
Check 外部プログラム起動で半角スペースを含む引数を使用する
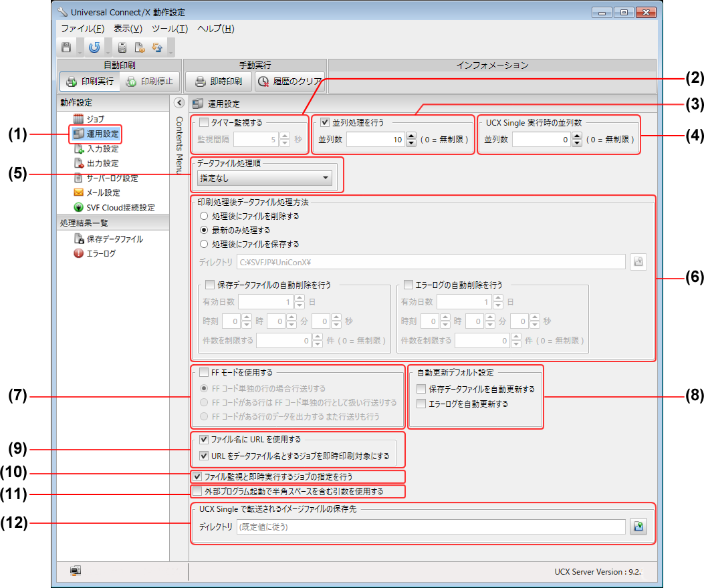tap(197, 492)
